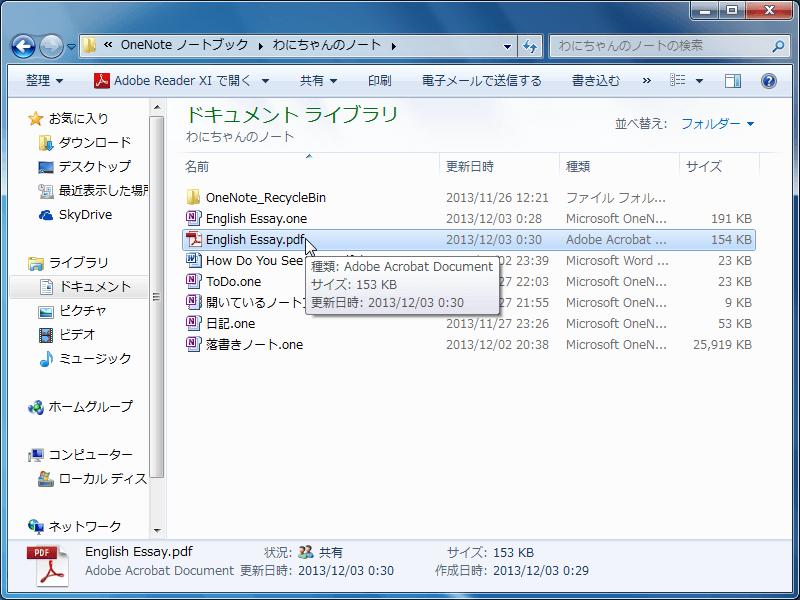This screenshot has height=600, width=800.
Task: Click the 印刷 toolbar button
Action: point(379,81)
